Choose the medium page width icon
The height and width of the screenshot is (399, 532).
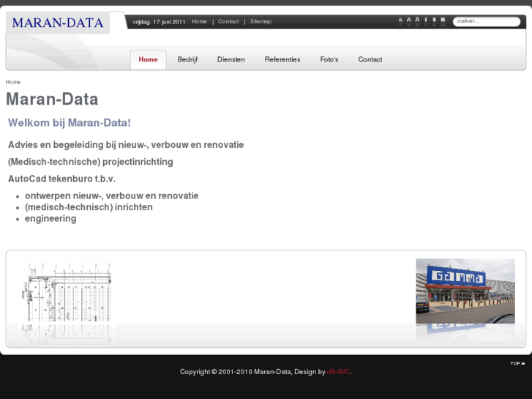(x=434, y=20)
